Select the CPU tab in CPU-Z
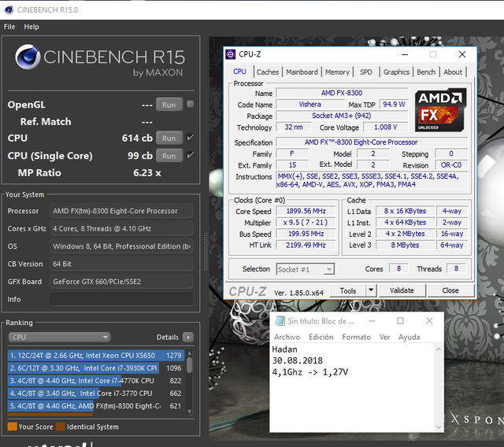The image size is (504, 447). pos(239,72)
